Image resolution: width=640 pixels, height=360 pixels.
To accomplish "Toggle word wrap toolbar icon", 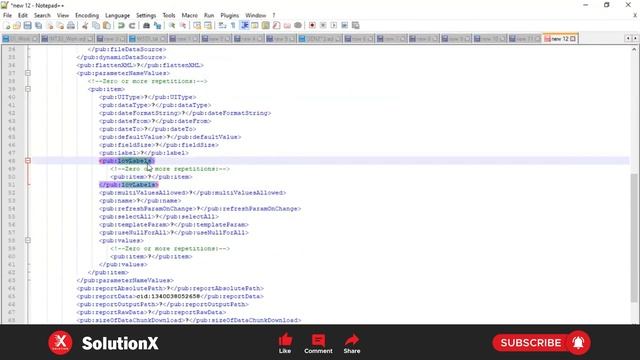I will (x=222, y=26).
